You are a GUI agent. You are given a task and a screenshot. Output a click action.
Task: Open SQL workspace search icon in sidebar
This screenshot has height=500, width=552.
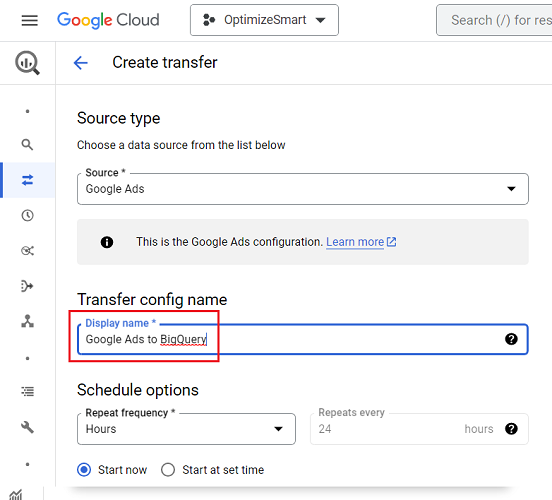pyautogui.click(x=27, y=144)
